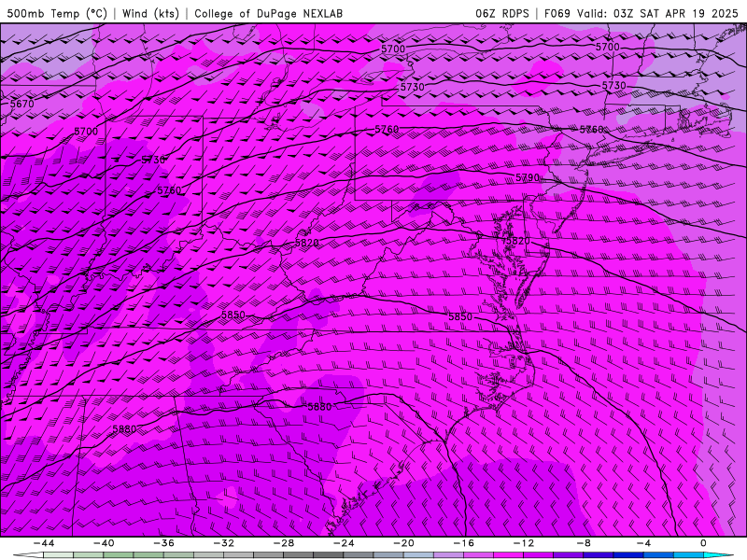
Task: Click the '500mb Temp (°C)' title text
Action: pos(57,13)
